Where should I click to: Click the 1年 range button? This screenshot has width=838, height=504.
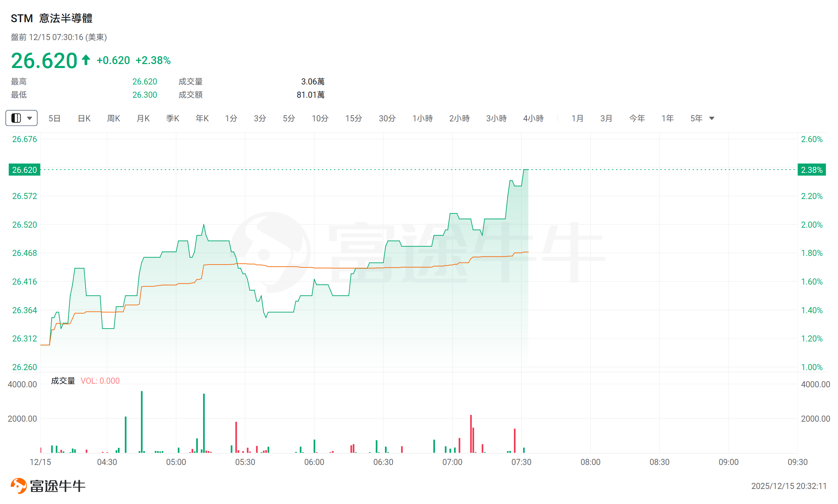668,118
